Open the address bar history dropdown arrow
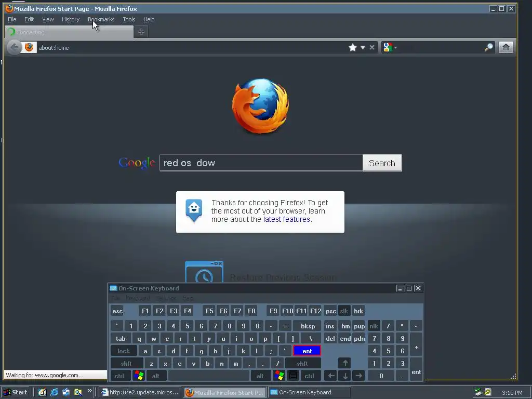The width and height of the screenshot is (532, 399). click(363, 47)
